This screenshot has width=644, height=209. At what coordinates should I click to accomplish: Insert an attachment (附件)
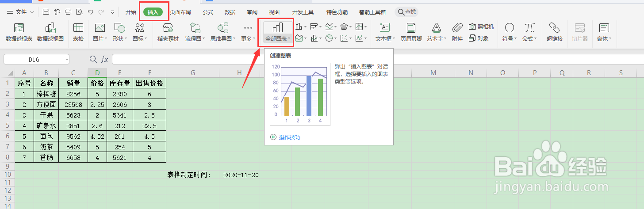coord(457,32)
